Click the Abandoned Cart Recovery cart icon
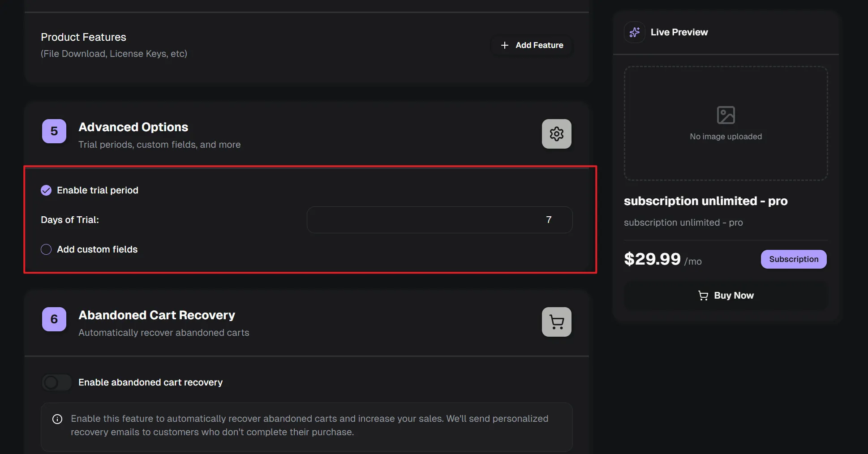Image resolution: width=868 pixels, height=454 pixels. point(556,322)
